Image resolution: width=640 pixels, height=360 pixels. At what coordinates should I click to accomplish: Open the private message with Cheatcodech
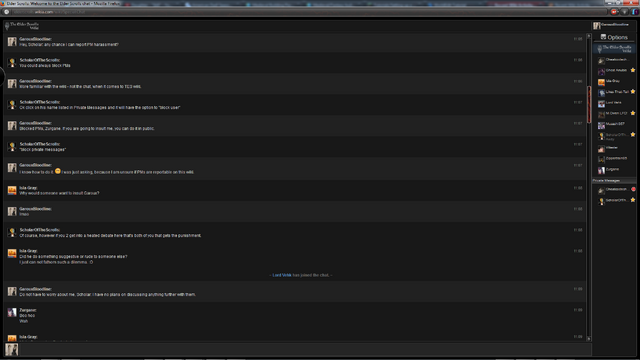(614, 190)
